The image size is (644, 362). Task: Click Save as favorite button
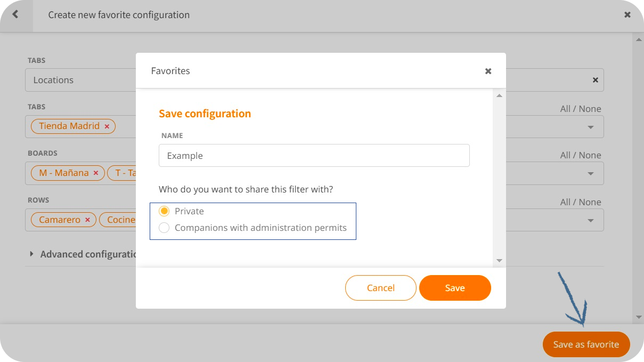(586, 344)
